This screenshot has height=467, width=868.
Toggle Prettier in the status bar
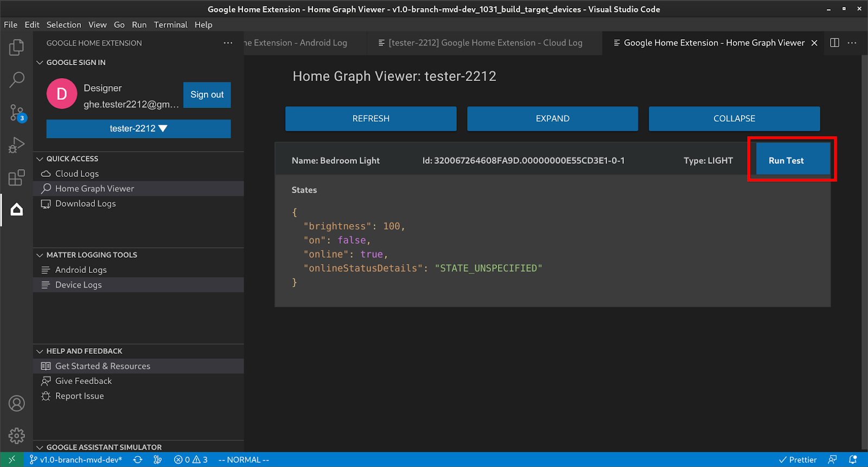(797, 459)
